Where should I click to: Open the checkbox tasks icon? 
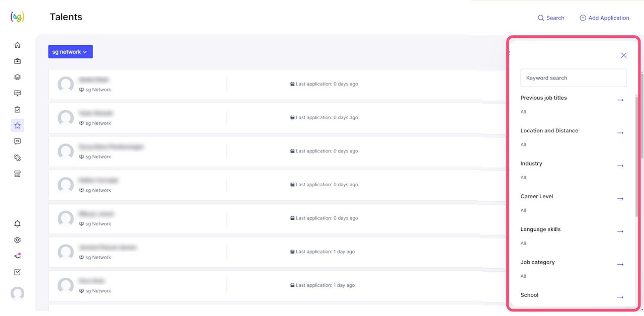pos(18,272)
